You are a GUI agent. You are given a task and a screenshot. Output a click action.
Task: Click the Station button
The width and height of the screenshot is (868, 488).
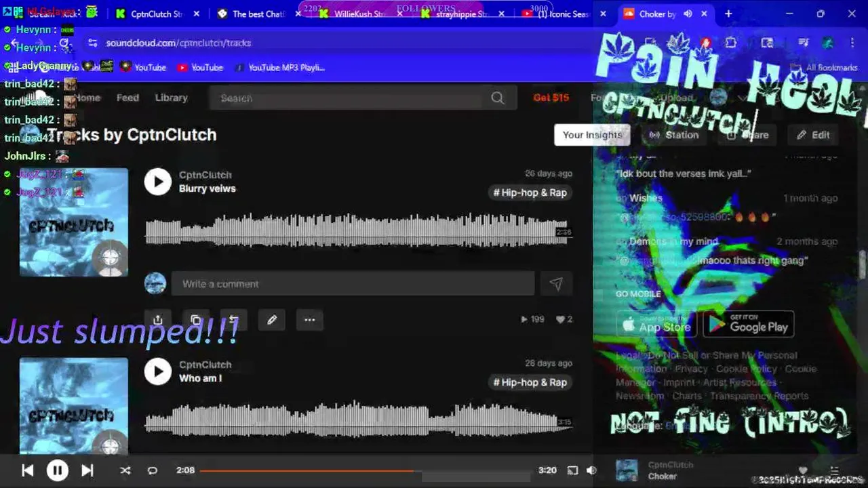click(x=674, y=135)
